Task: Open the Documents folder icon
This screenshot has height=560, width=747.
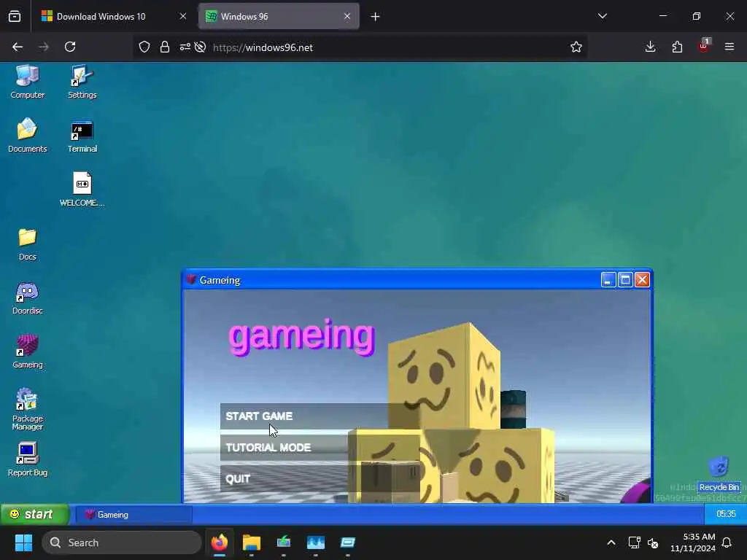Action: [28, 135]
